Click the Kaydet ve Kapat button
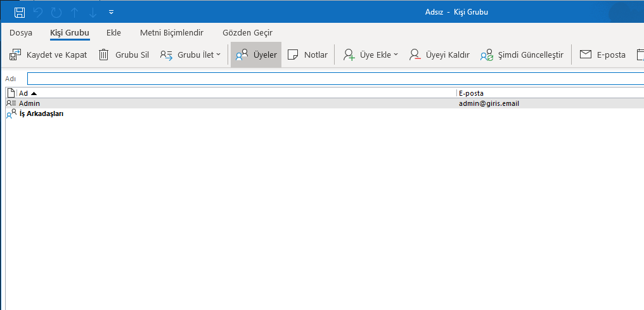 [x=48, y=55]
